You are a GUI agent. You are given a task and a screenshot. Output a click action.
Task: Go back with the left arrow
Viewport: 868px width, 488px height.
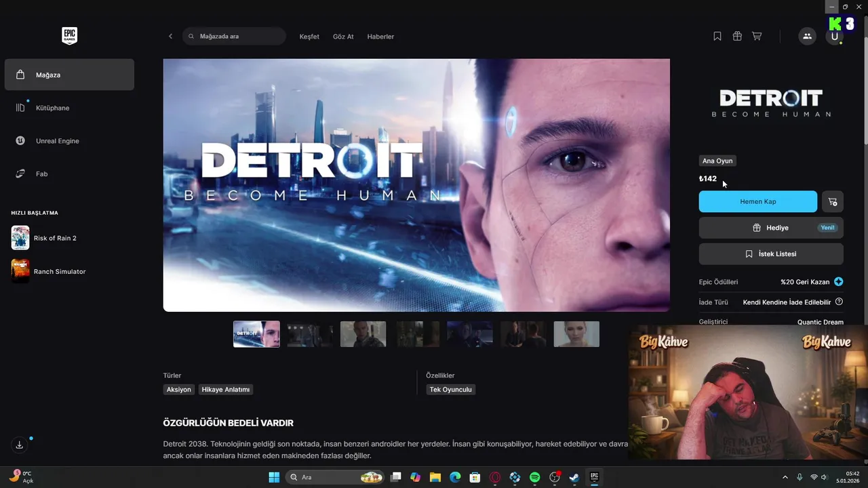coord(170,36)
